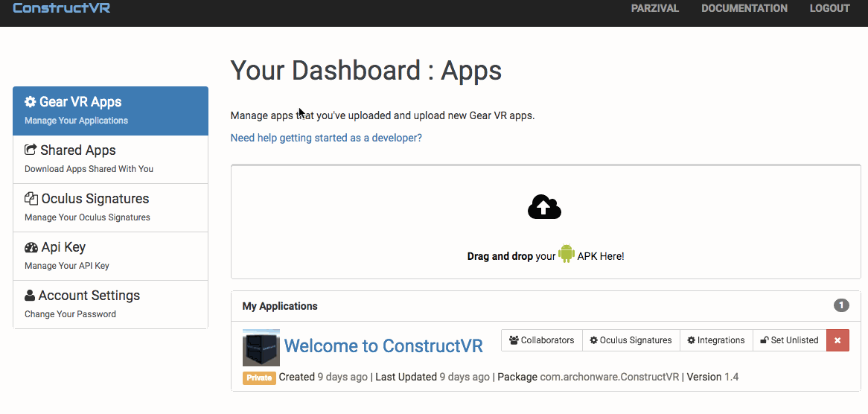Click the green Android robot icon
This screenshot has width=868, height=414.
coord(567,253)
